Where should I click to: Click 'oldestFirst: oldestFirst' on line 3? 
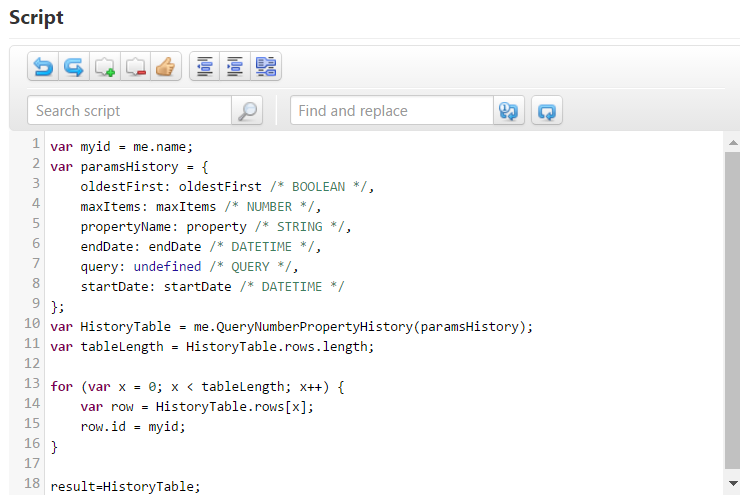[x=171, y=187]
